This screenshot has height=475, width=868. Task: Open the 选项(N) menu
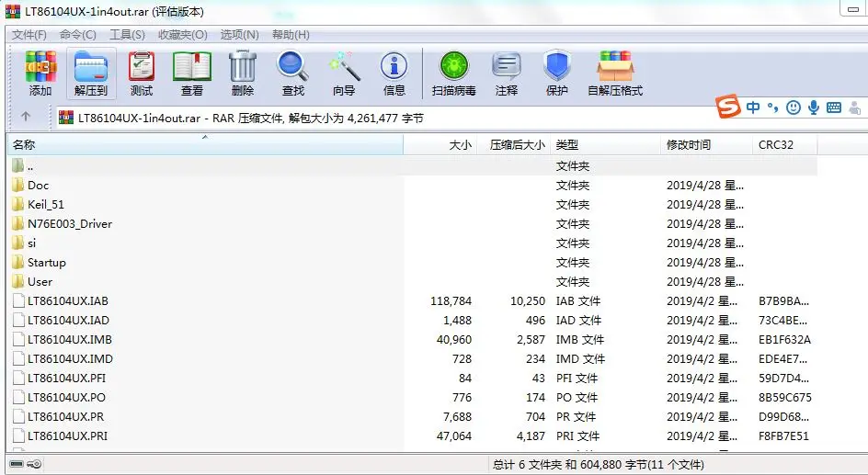coord(240,35)
